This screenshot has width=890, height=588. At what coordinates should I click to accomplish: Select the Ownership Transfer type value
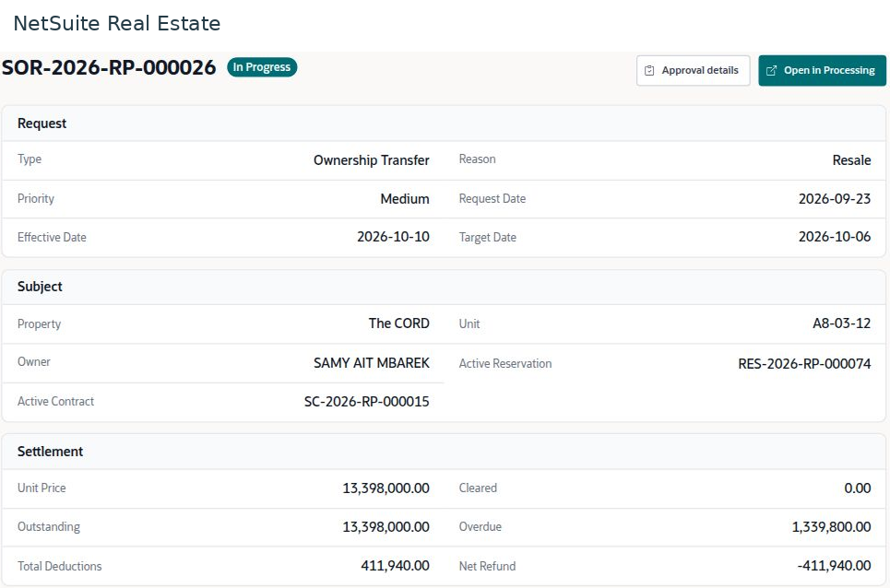(371, 160)
